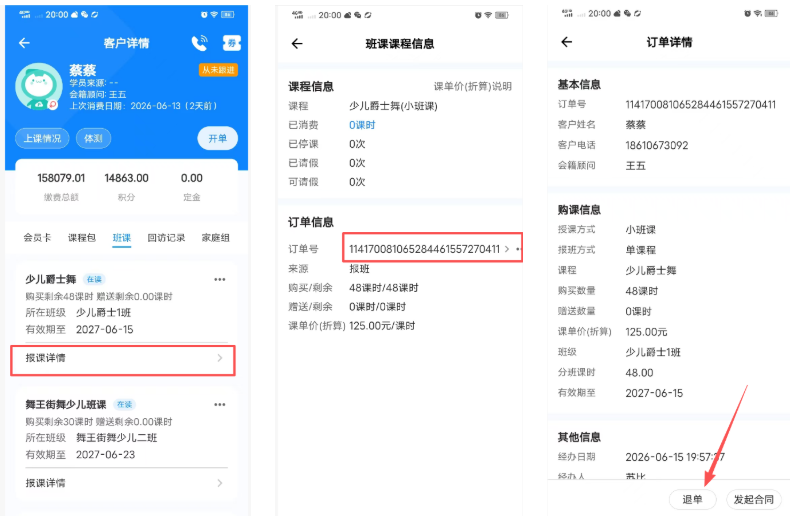Tap the phone call icon
Screen dimensions: 798x516
tap(200, 43)
